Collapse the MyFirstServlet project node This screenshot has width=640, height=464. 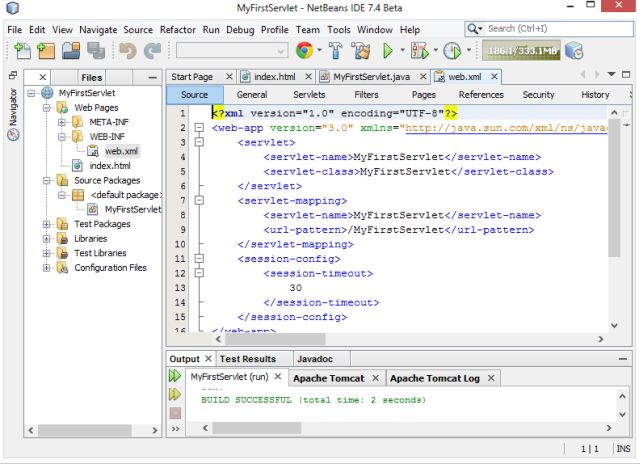pos(31,93)
